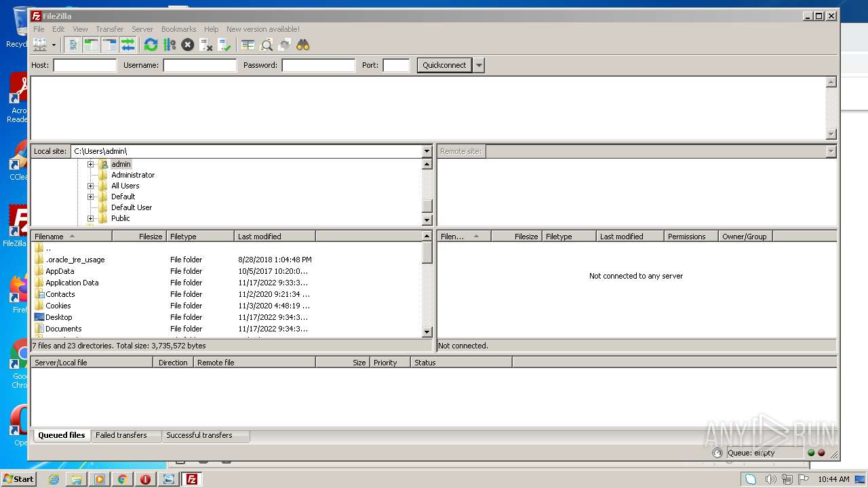Viewport: 868px width, 488px height.
Task: Launch Internet Explorer from taskbar
Action: pos(54,479)
